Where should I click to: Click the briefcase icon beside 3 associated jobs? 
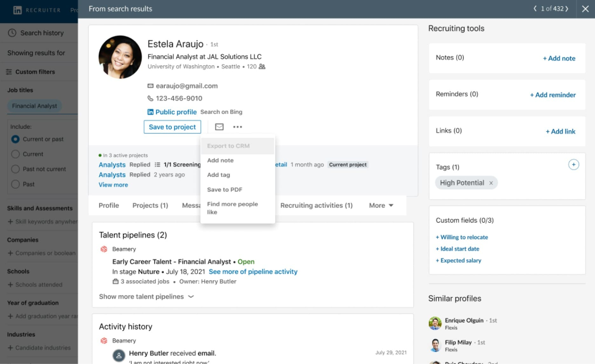point(115,281)
